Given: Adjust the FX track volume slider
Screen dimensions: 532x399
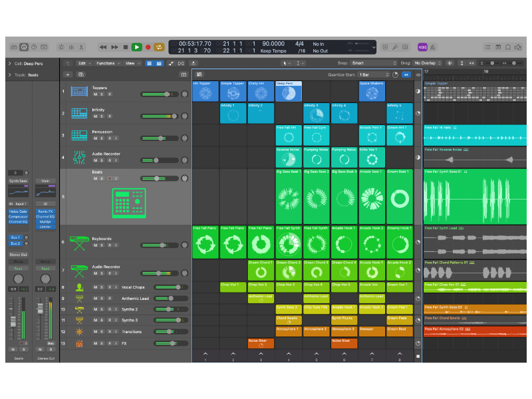Looking at the screenshot, I should coord(171,343).
